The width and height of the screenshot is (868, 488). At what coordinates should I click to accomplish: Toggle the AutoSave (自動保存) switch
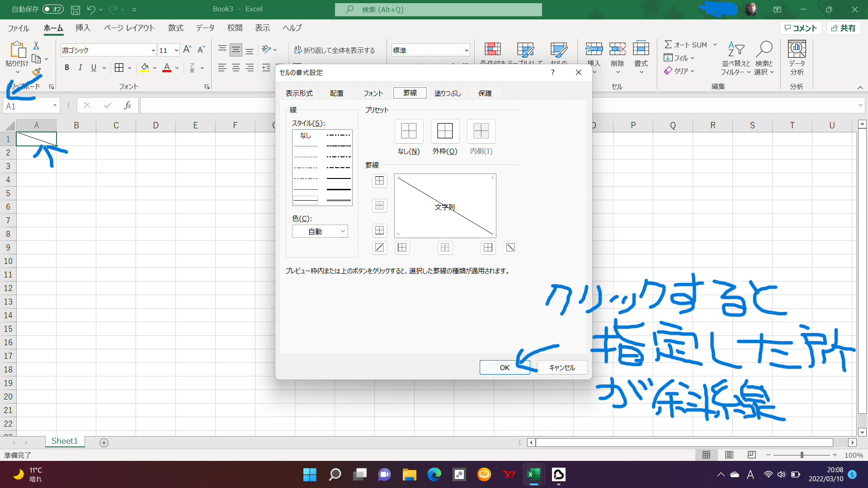pos(53,9)
